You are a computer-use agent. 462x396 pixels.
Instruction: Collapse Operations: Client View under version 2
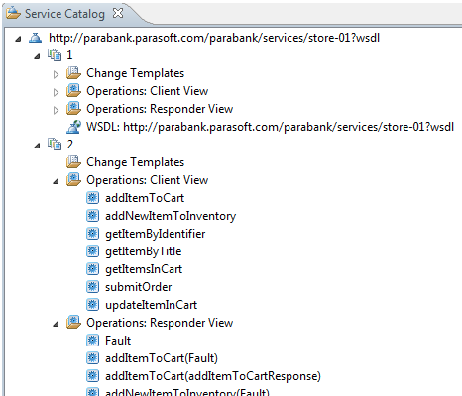pyautogui.click(x=56, y=181)
